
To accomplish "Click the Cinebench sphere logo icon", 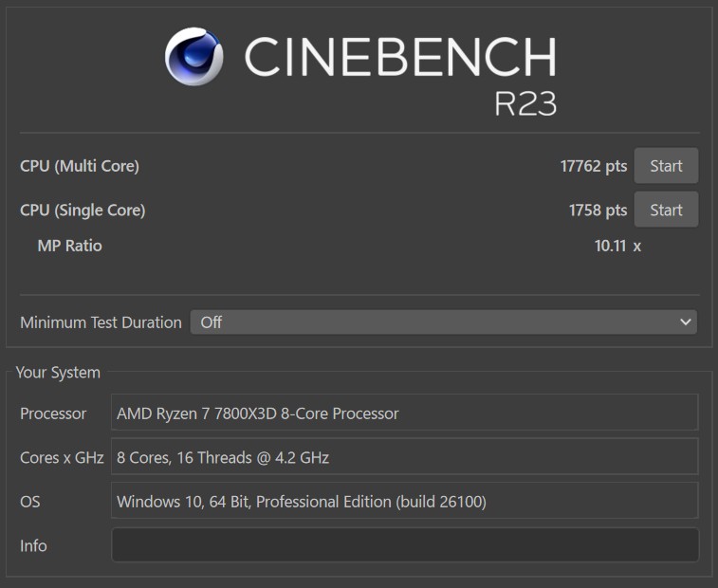I will click(194, 56).
